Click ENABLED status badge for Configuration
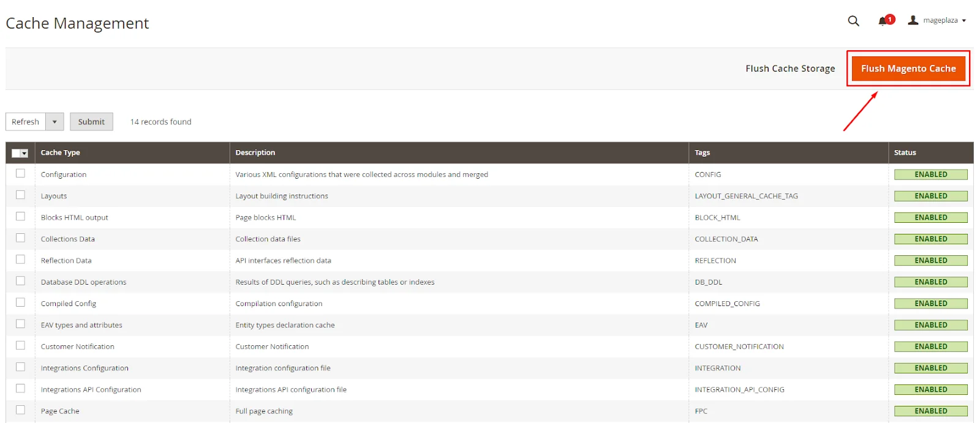This screenshot has height=423, width=980. (930, 174)
